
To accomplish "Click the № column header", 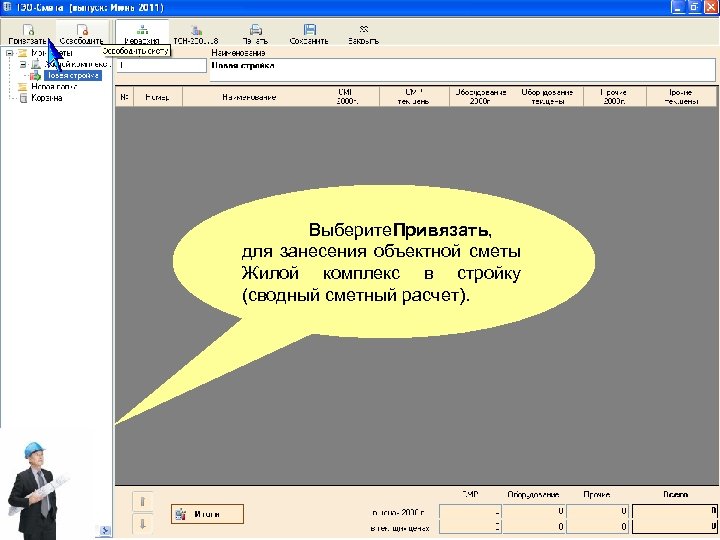I will [124, 97].
